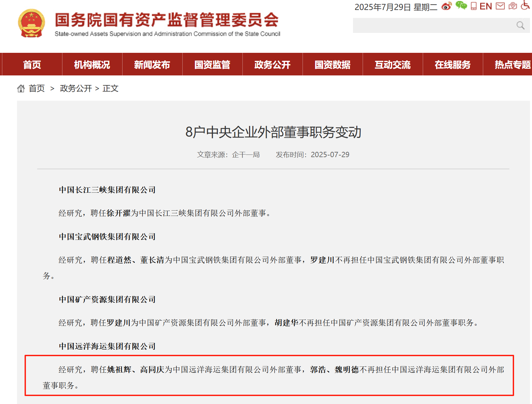
Task: Click the magnifier search icon
Action: (520, 26)
